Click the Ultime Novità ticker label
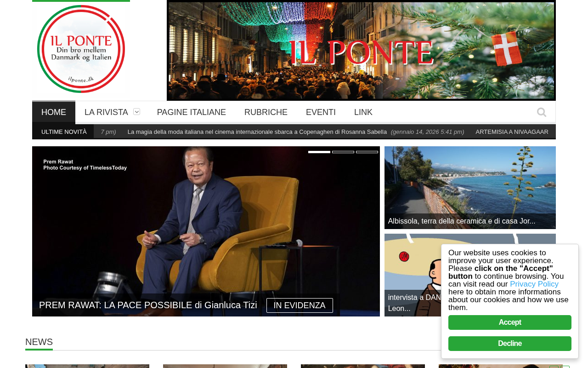 coord(64,132)
